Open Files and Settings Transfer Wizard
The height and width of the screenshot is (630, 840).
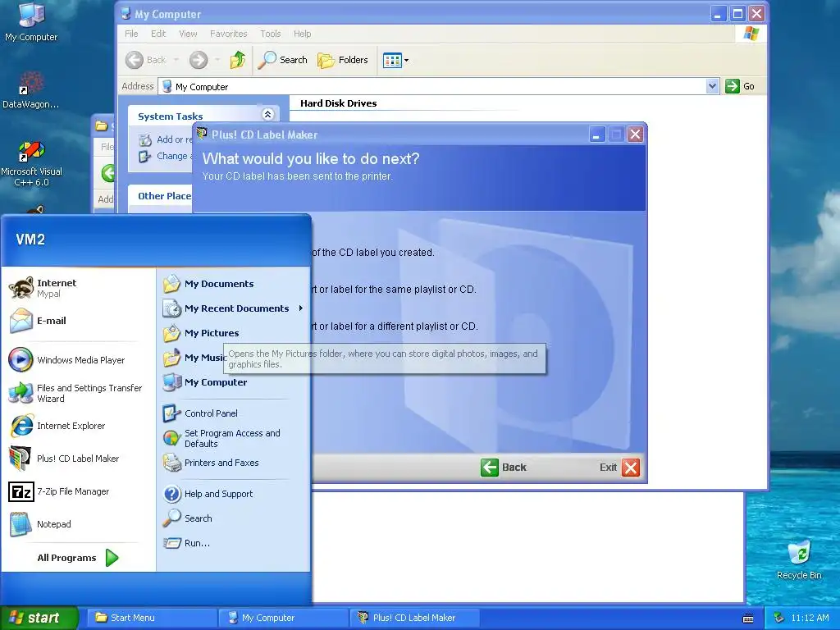(x=78, y=393)
